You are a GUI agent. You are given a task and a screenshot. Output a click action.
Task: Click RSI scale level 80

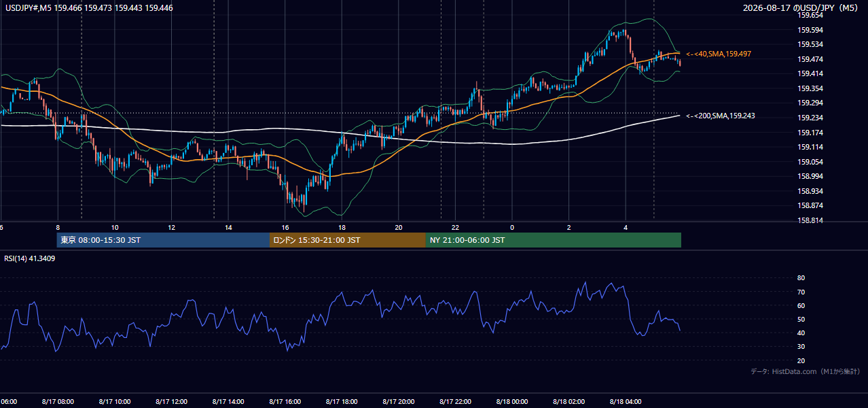point(801,278)
